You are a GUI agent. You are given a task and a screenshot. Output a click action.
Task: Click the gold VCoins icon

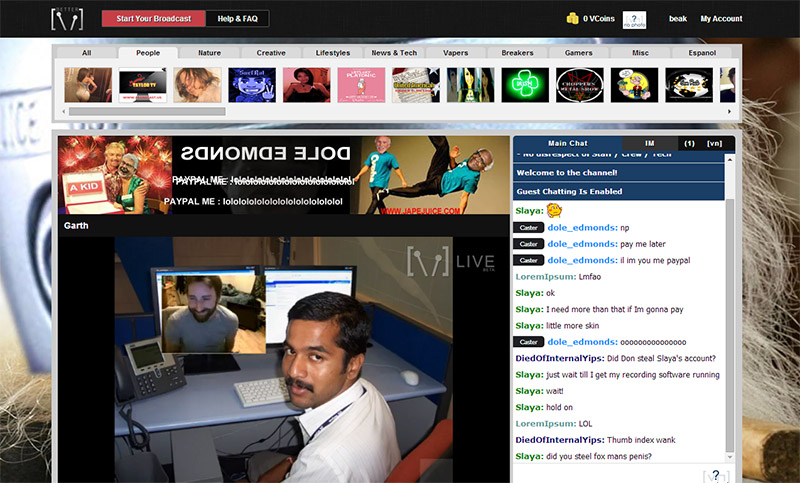click(573, 19)
